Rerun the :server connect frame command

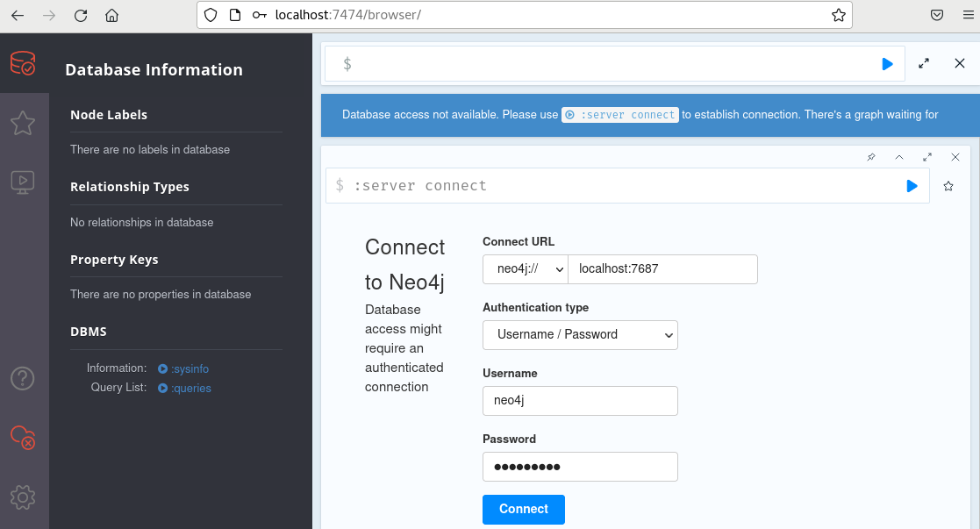point(912,186)
